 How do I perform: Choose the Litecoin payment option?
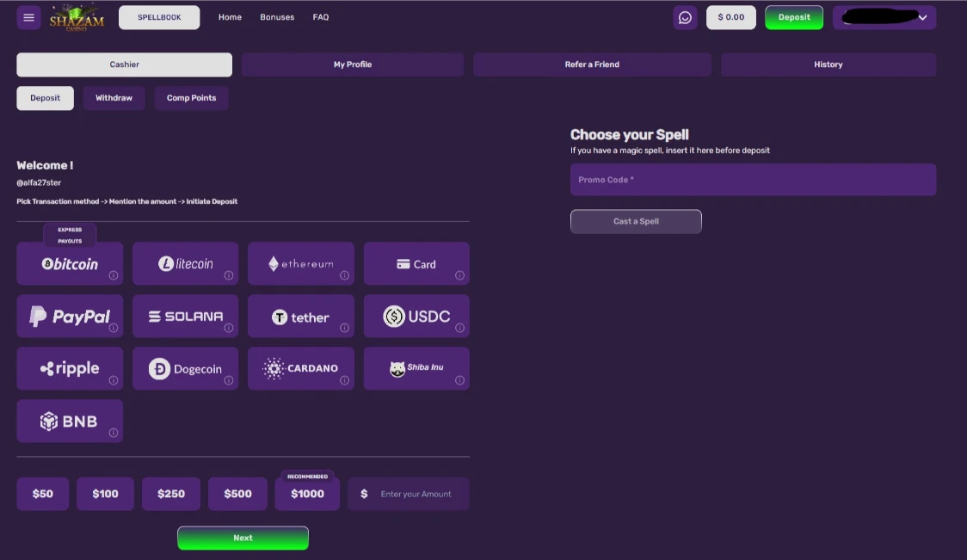click(x=185, y=263)
